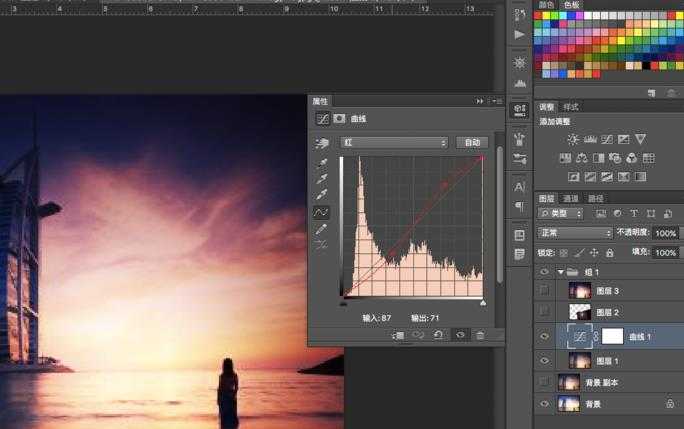
Task: Add a Levels adjustment from Adjustments panel
Action: 590,139
